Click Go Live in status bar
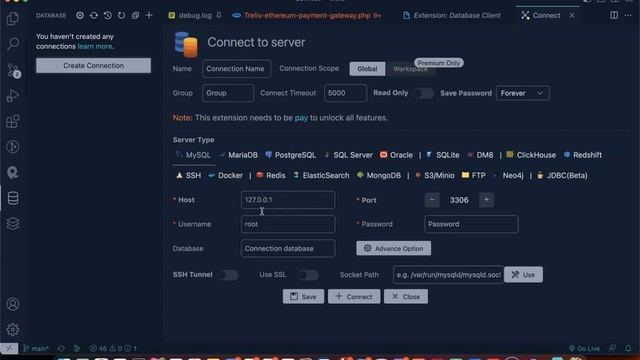640x360 pixels. coord(584,348)
